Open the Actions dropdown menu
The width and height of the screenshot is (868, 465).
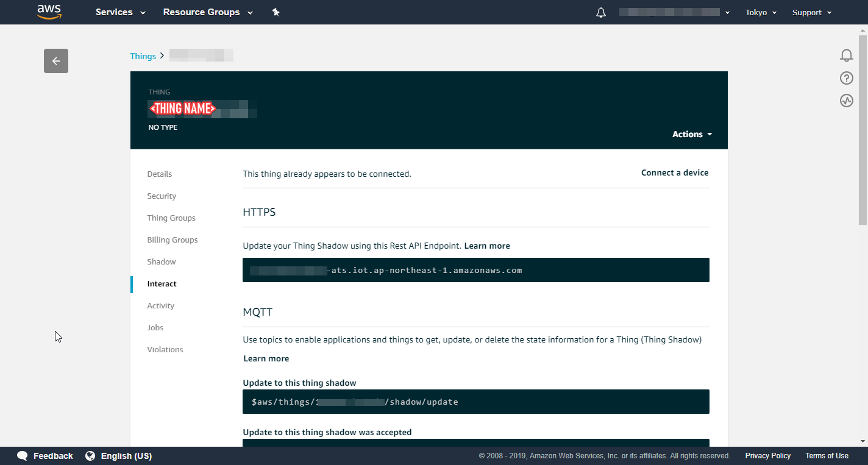pos(692,134)
